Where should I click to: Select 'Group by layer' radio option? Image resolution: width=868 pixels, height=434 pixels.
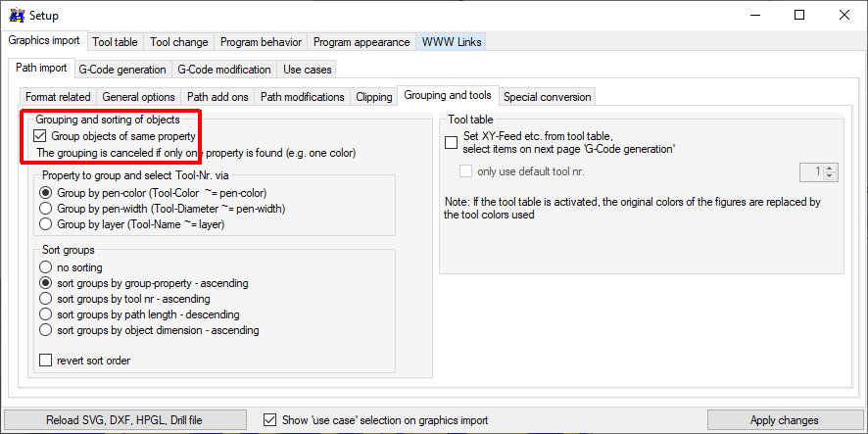[x=46, y=224]
